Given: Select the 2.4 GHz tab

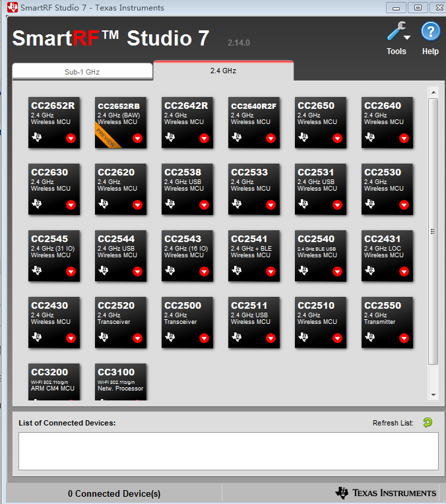Looking at the screenshot, I should pyautogui.click(x=224, y=71).
